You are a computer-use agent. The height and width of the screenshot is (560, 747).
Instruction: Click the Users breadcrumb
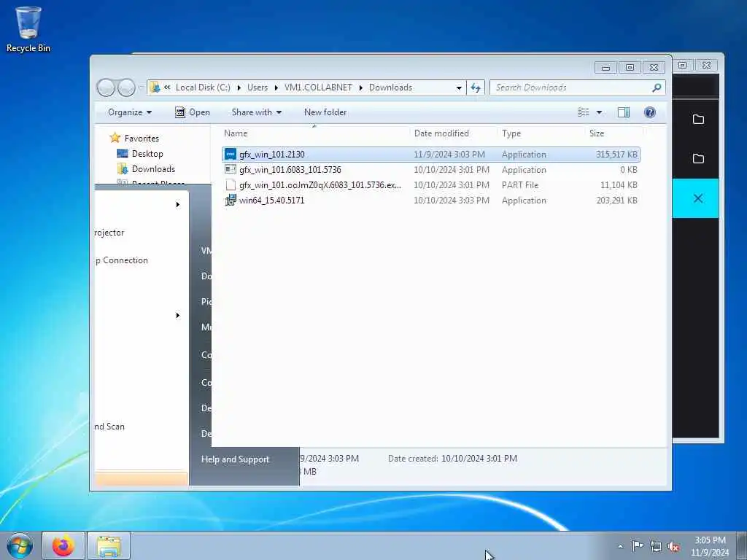pos(258,87)
